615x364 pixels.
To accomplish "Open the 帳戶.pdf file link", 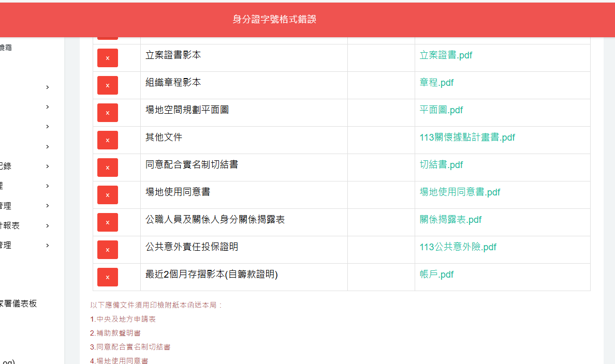I will click(436, 275).
